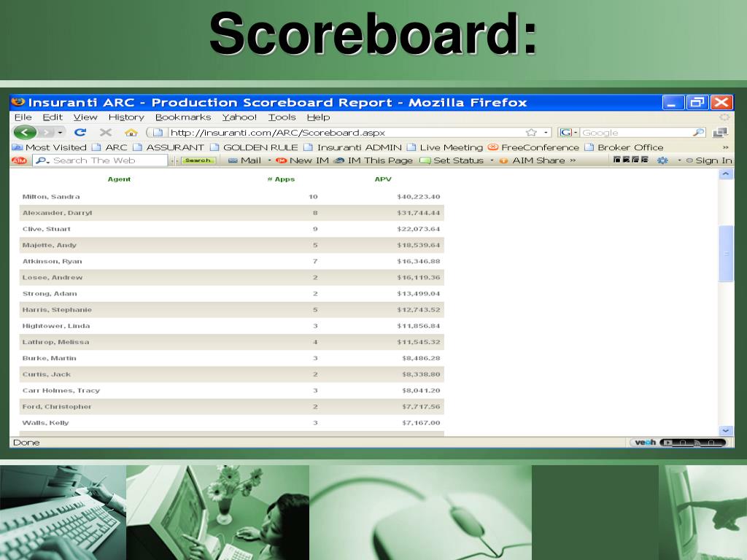The image size is (747, 560).
Task: Open the Insuranti ADMIN bookmark
Action: tap(353, 147)
